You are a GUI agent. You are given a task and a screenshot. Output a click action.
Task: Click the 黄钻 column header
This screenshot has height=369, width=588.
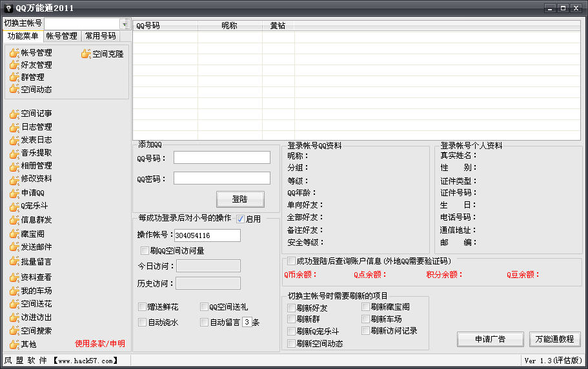(x=278, y=25)
